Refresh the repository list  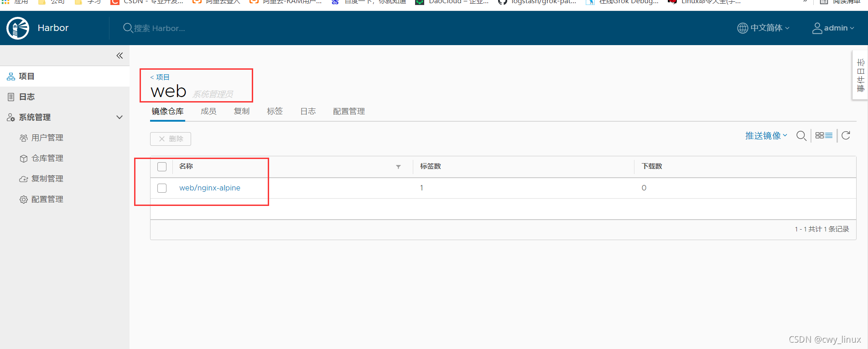tap(846, 135)
